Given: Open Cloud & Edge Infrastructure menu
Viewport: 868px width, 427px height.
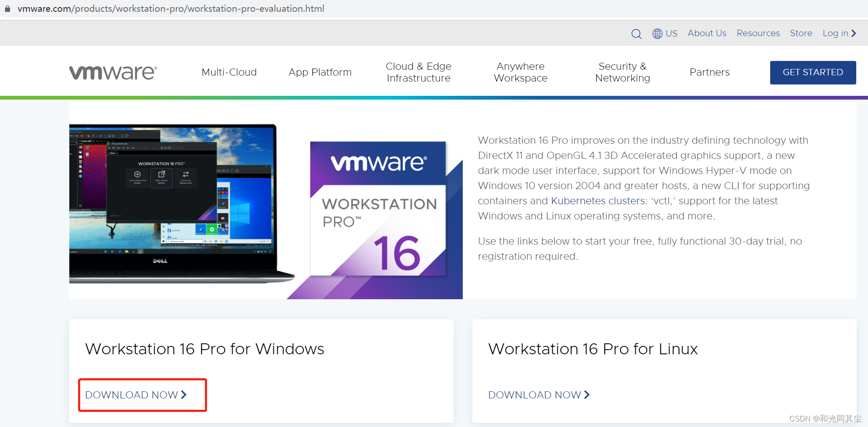Looking at the screenshot, I should tap(418, 72).
